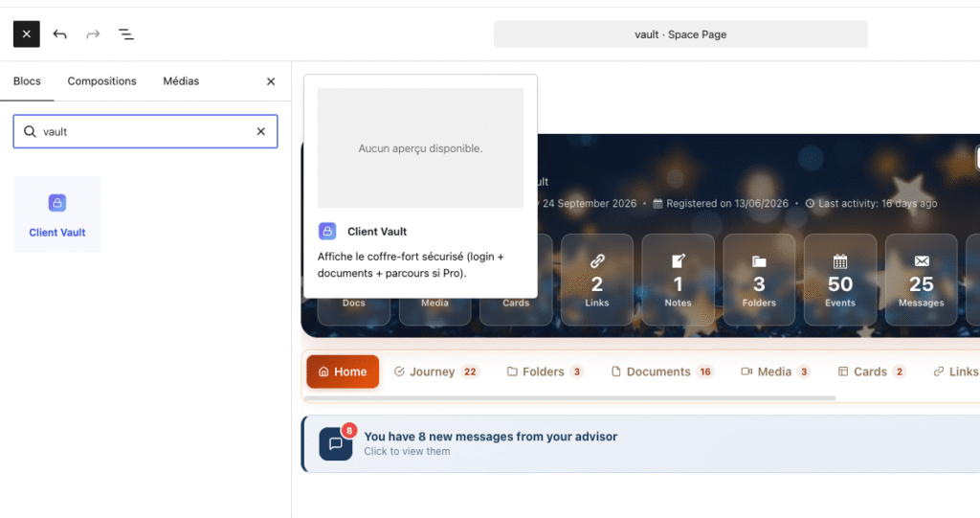This screenshot has height=518, width=980.
Task: Select the Folders tab
Action: [545, 372]
